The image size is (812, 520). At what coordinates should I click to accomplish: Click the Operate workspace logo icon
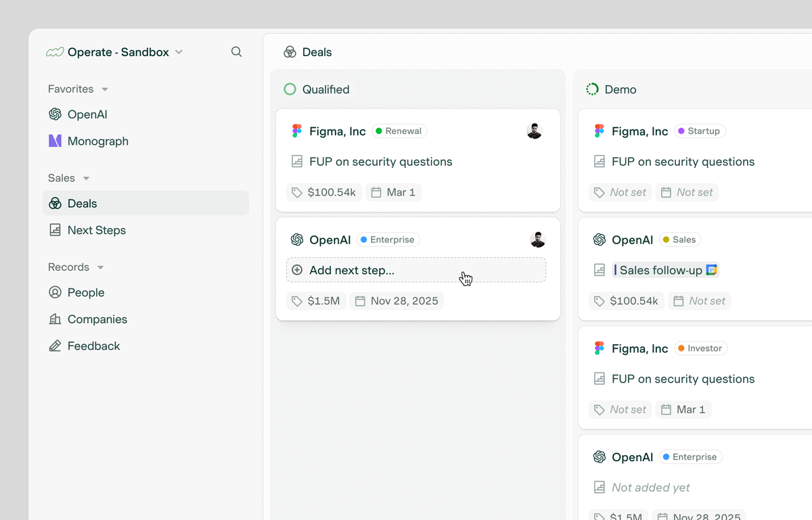pos(55,52)
